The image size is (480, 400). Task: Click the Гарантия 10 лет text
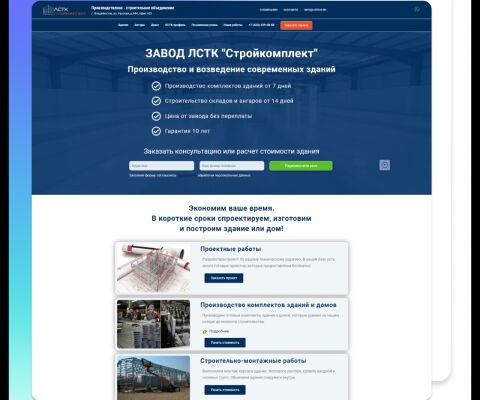coord(187,131)
